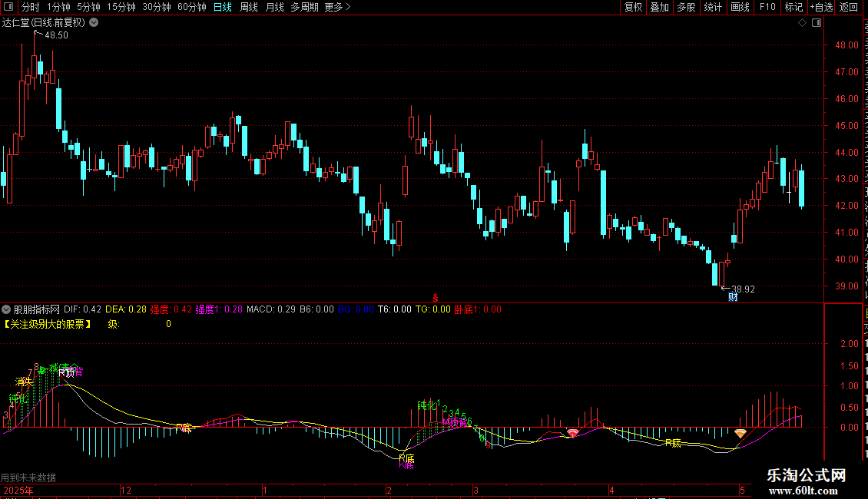Expand the 股朋指标网 indicator dropdown
868x499 pixels.
coord(6,309)
